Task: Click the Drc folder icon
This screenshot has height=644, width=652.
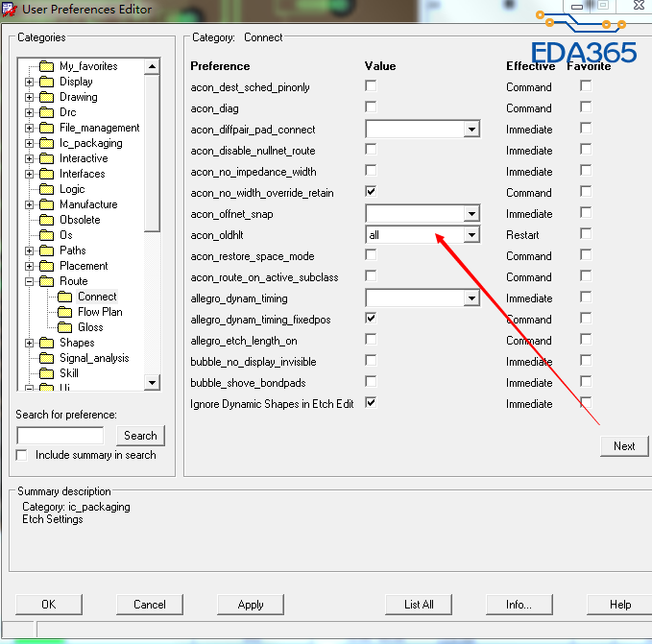Action: click(46, 112)
